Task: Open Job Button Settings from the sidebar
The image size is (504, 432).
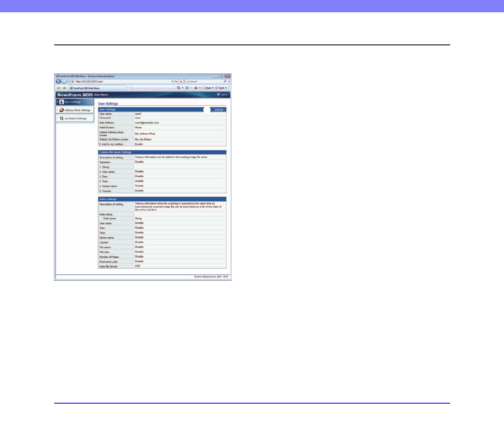Action: (x=75, y=118)
